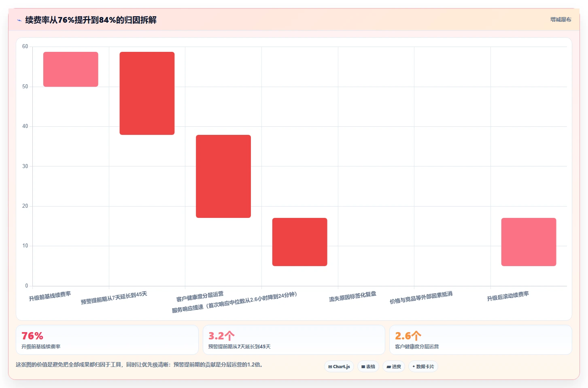Click the x-axis label 客户健康度分层运营
Viewport: 588px width, 388px height.
pyautogui.click(x=200, y=296)
